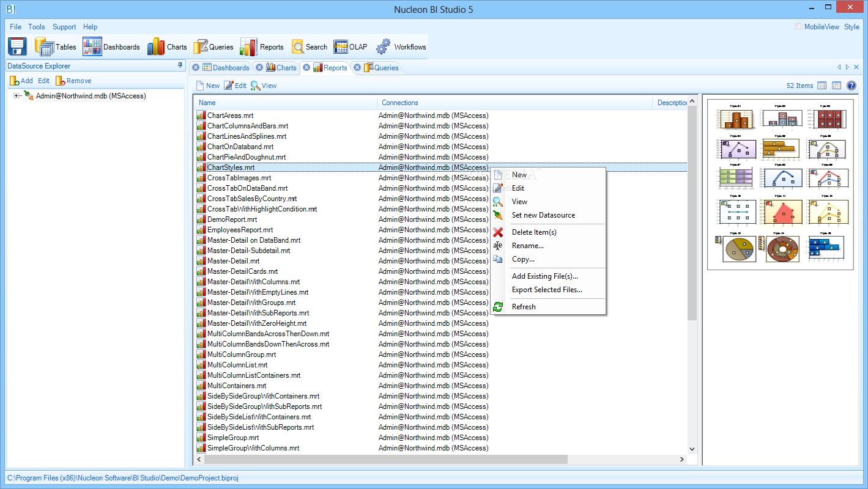Image resolution: width=868 pixels, height=489 pixels.
Task: Switch to the Dashboards tab
Action: 226,68
